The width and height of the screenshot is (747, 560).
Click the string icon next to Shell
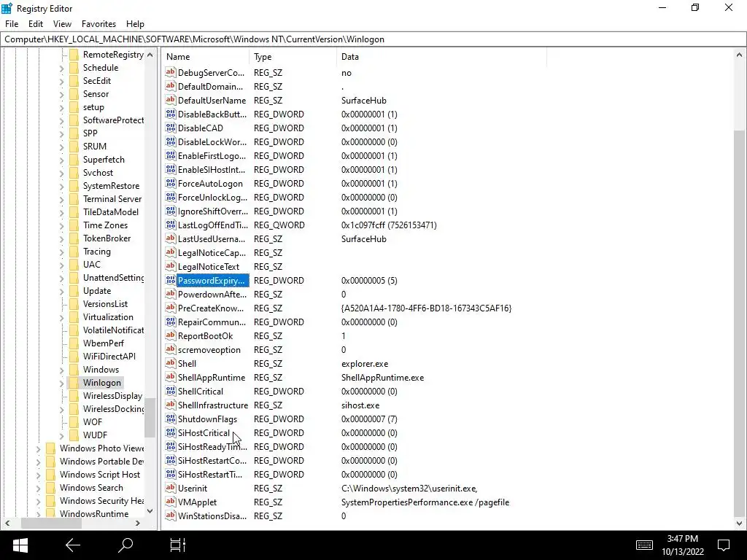click(171, 363)
